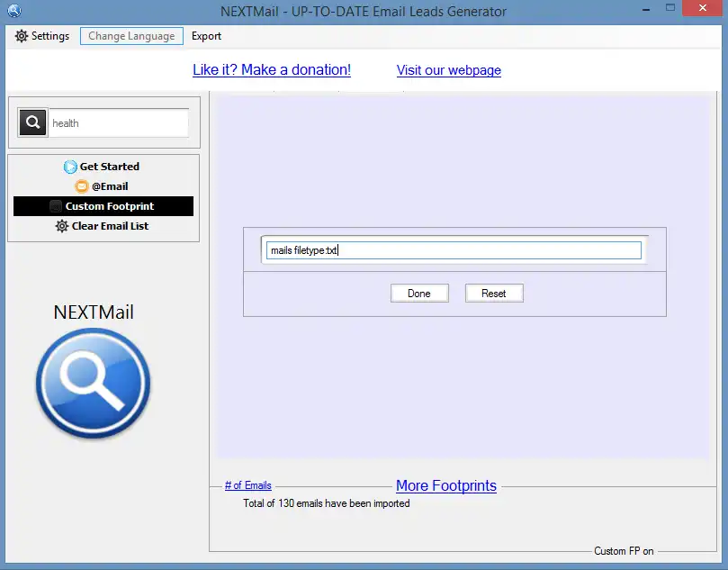This screenshot has height=570, width=728.
Task: Follow the 'Like it? Make a donation!' link
Action: (272, 69)
